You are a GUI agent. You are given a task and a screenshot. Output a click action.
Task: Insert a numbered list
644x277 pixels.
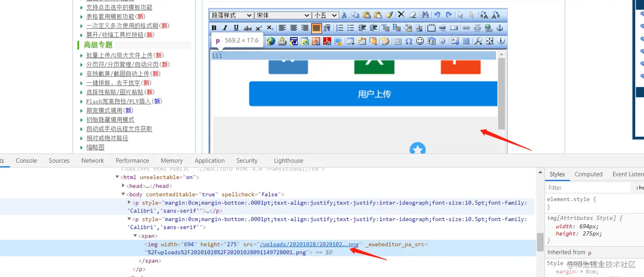[339, 28]
